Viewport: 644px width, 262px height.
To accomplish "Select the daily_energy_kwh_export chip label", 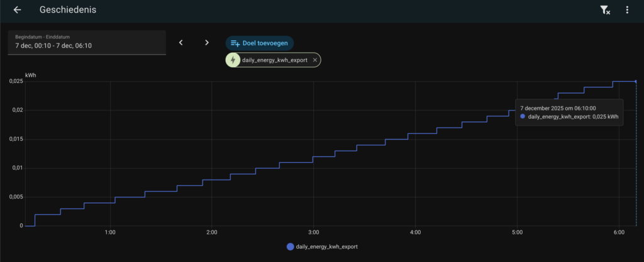I will coord(275,60).
